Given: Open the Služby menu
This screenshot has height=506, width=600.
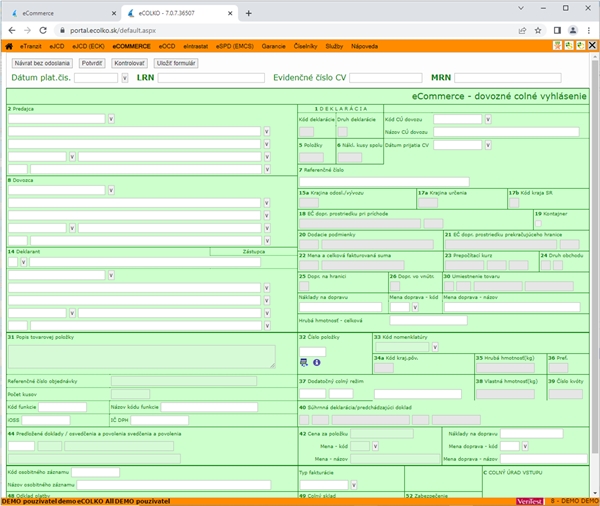Looking at the screenshot, I should 334,46.
